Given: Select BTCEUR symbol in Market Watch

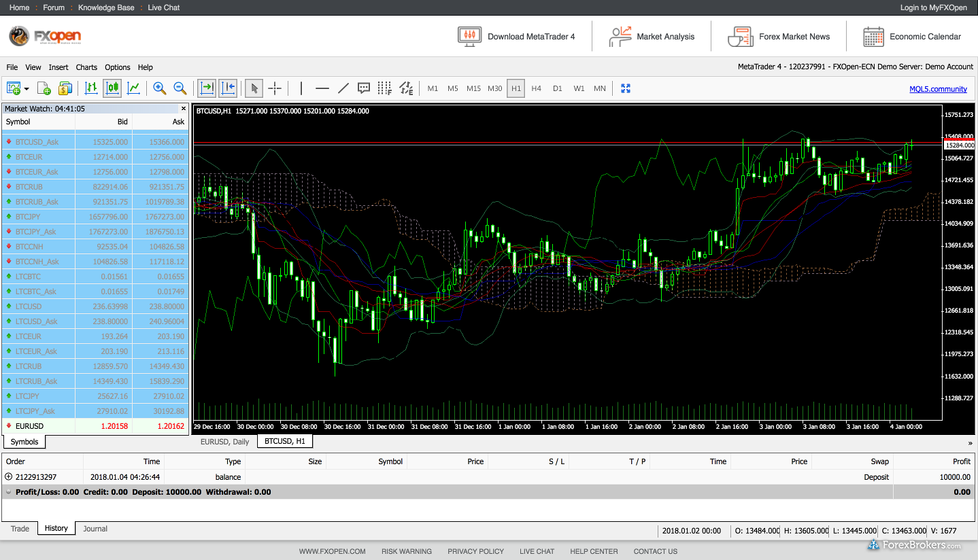Looking at the screenshot, I should [95, 157].
